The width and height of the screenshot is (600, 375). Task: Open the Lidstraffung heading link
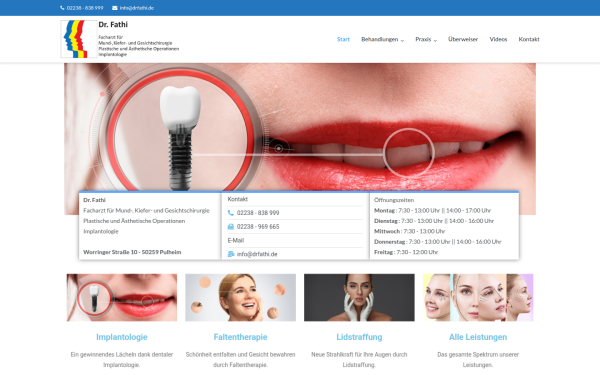[359, 337]
